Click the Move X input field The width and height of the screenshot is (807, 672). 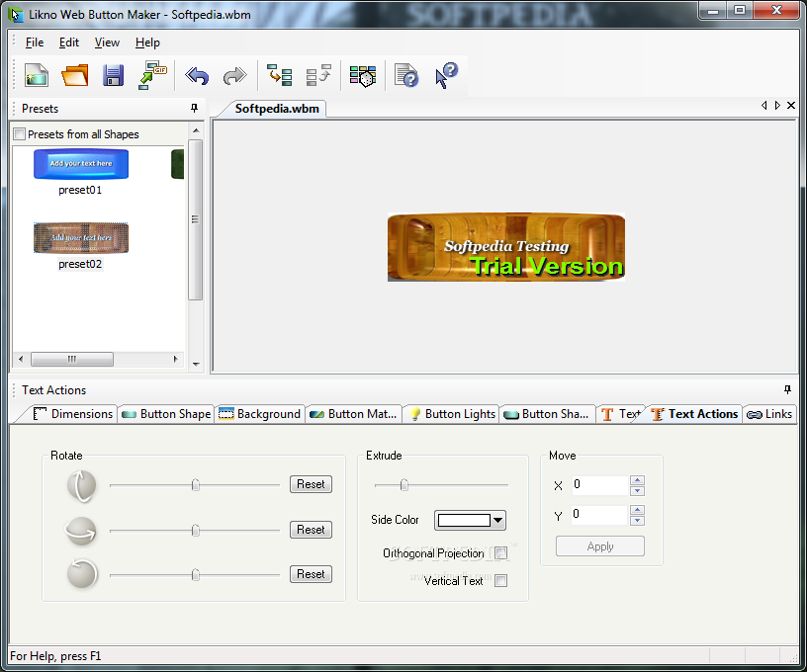(600, 485)
